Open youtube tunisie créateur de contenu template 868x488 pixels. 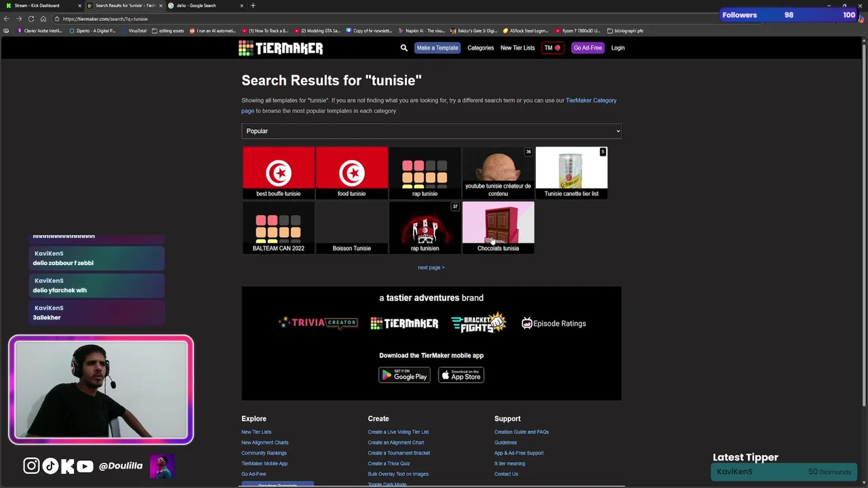pyautogui.click(x=498, y=173)
